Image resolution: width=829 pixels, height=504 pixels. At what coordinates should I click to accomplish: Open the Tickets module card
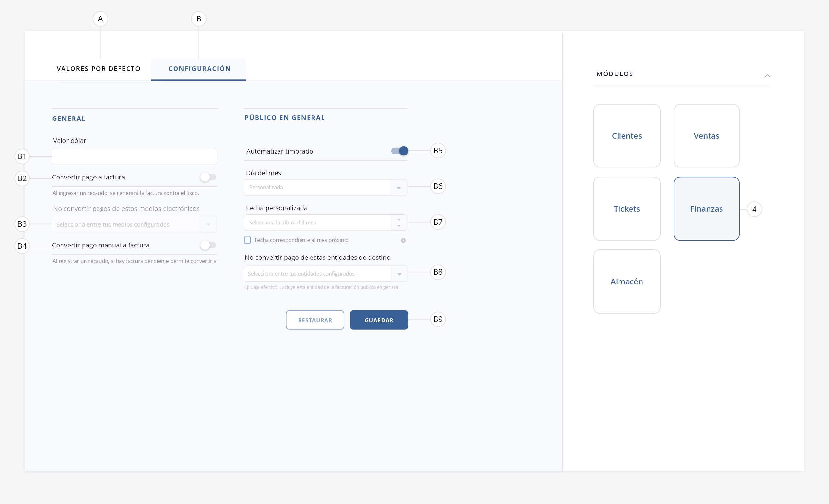[x=627, y=209]
